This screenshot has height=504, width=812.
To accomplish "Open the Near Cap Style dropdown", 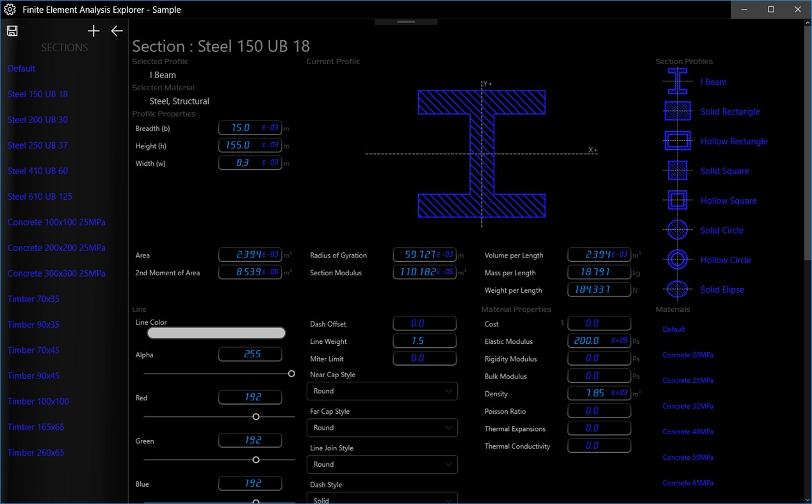I will click(x=382, y=391).
